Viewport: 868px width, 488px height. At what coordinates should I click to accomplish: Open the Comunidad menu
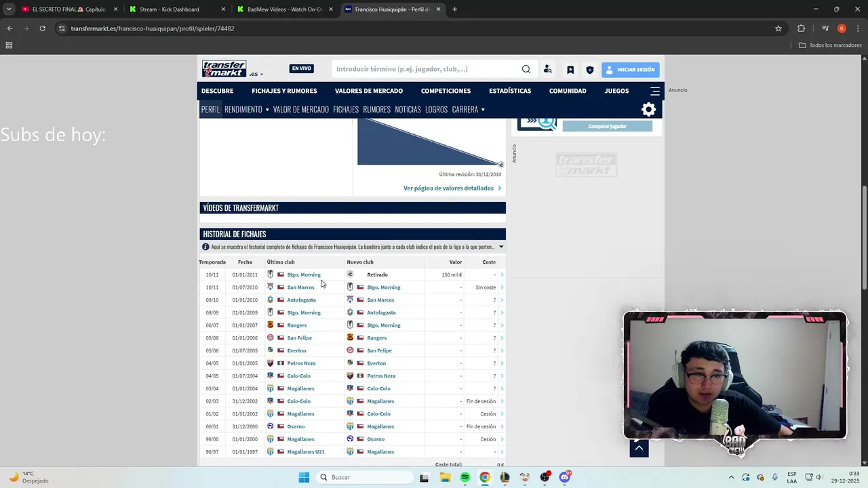(x=568, y=91)
